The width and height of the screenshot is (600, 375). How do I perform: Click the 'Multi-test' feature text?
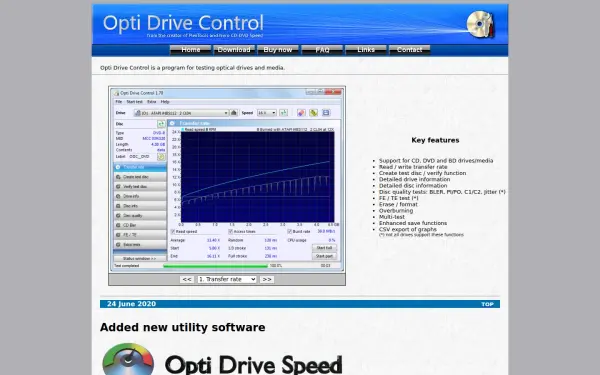[x=391, y=217]
